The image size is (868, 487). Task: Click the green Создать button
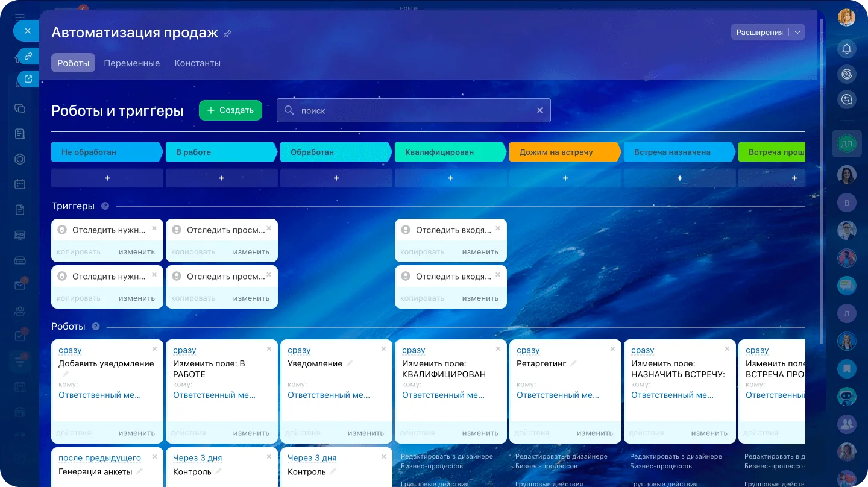[230, 110]
